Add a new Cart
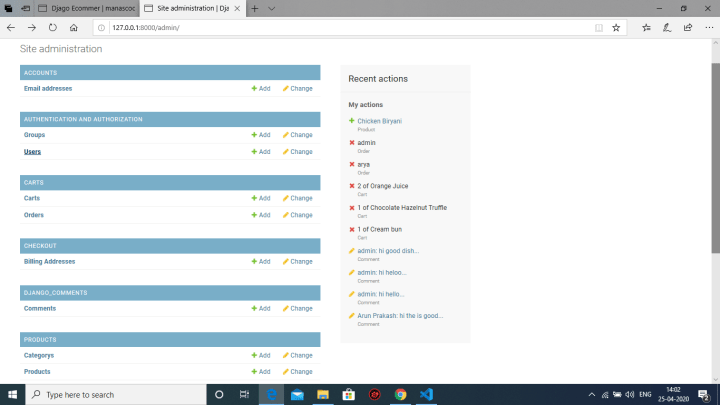Screen dimensions: 720x405 [261, 198]
